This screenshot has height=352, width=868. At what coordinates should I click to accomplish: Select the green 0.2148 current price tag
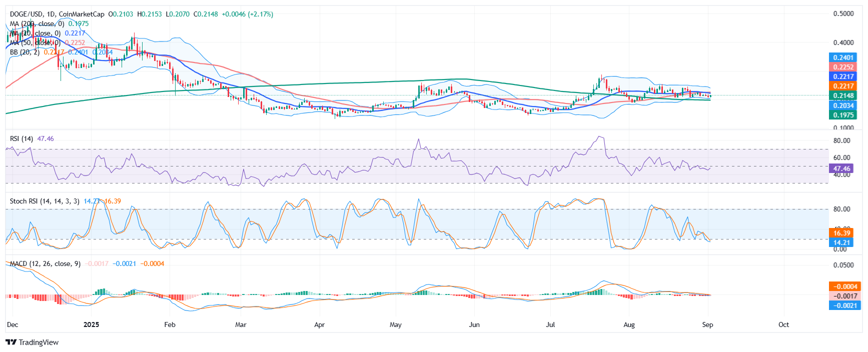[843, 95]
